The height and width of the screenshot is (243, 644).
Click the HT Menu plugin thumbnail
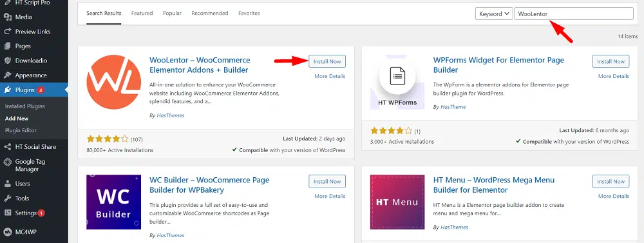(397, 202)
